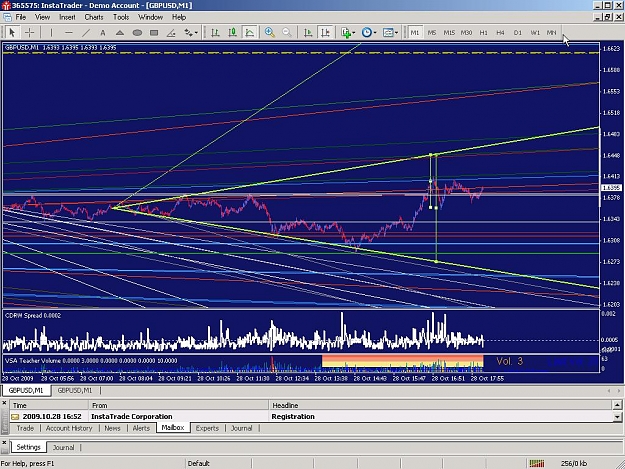Click the zoom out magnifier
Image resolution: width=625 pixels, height=469 pixels.
[287, 32]
